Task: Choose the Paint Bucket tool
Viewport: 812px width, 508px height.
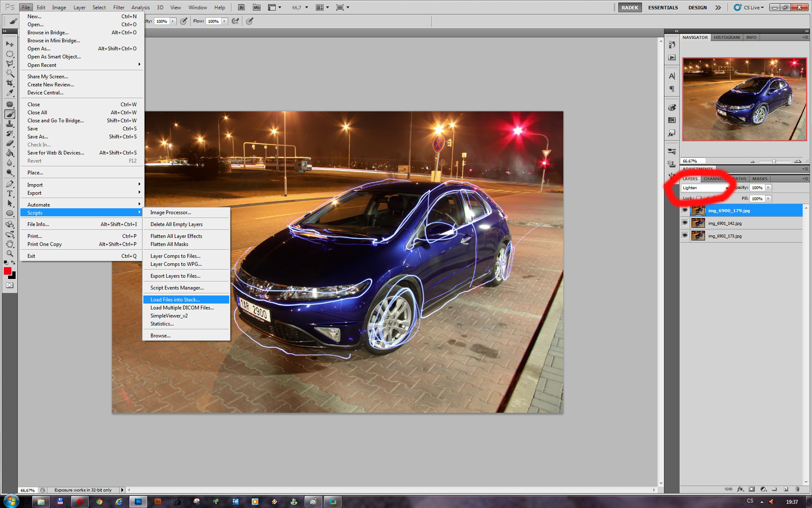Action: pyautogui.click(x=10, y=153)
